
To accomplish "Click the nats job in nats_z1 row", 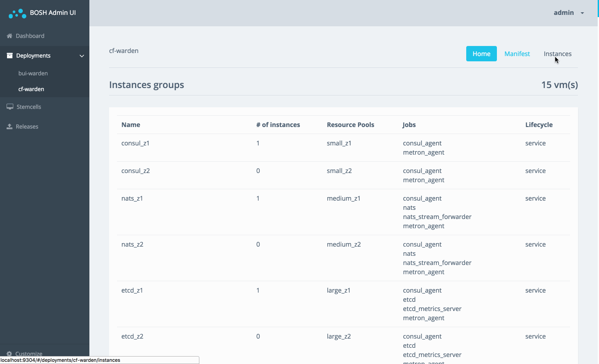I will click(x=409, y=208).
